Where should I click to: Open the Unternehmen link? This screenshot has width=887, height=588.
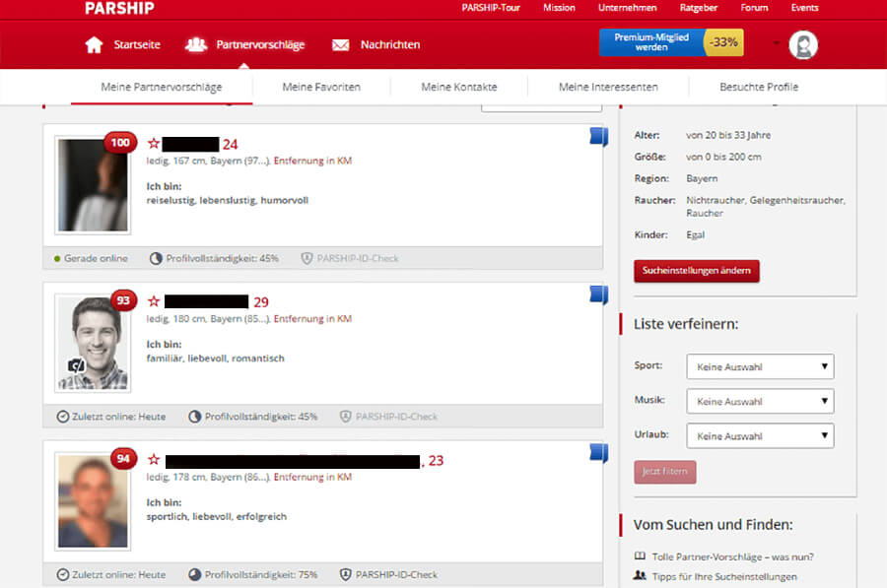tap(628, 8)
